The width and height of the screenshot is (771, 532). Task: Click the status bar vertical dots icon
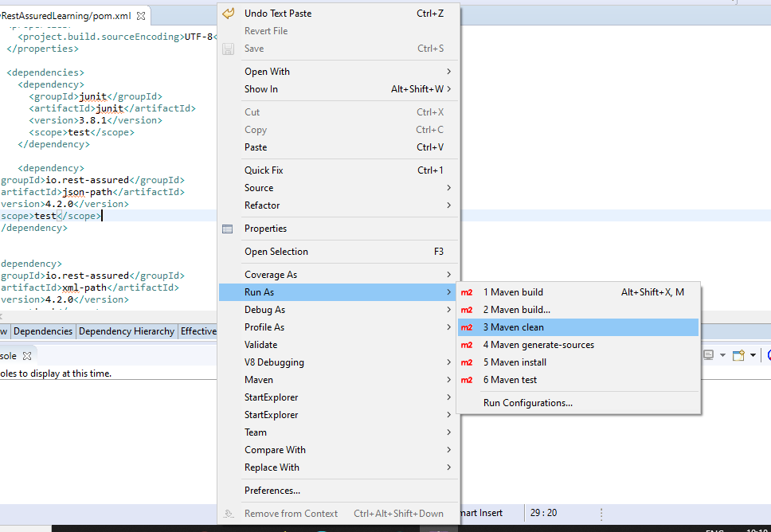coord(601,514)
